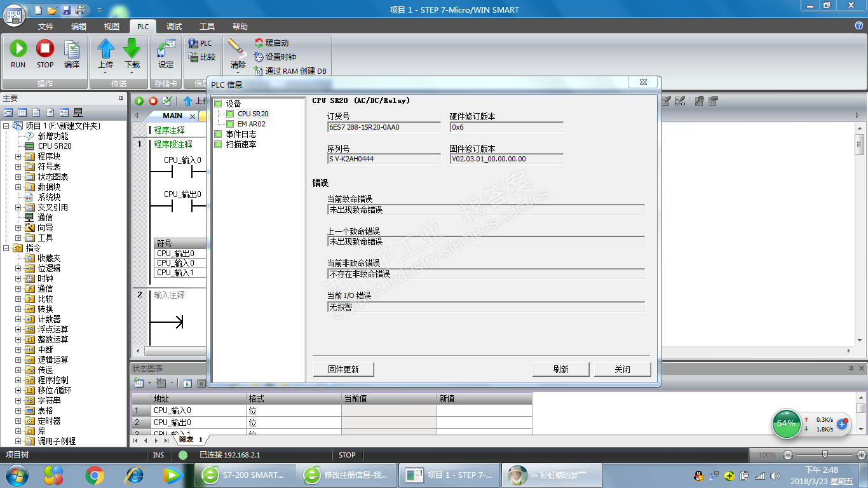Click the 订货号 field 6ES7 288-1SR20-0AA0
Viewport: 868px width, 488px height.
click(x=384, y=127)
